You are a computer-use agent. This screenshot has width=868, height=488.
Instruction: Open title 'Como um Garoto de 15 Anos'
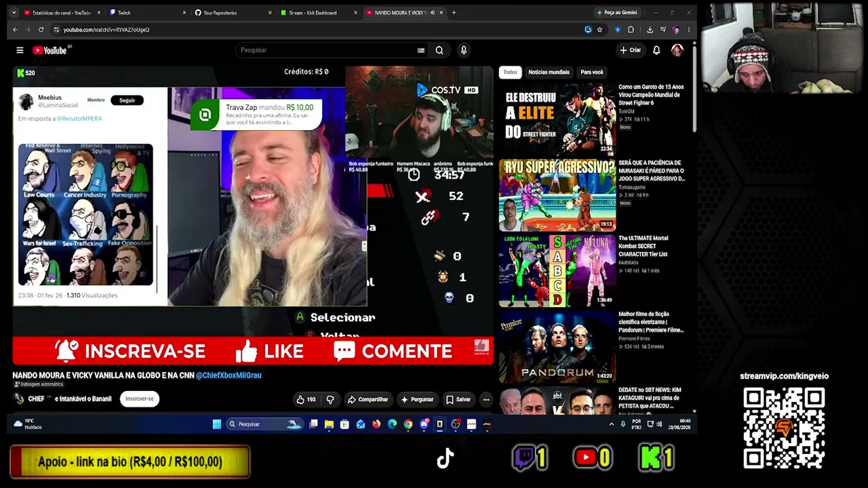(651, 95)
